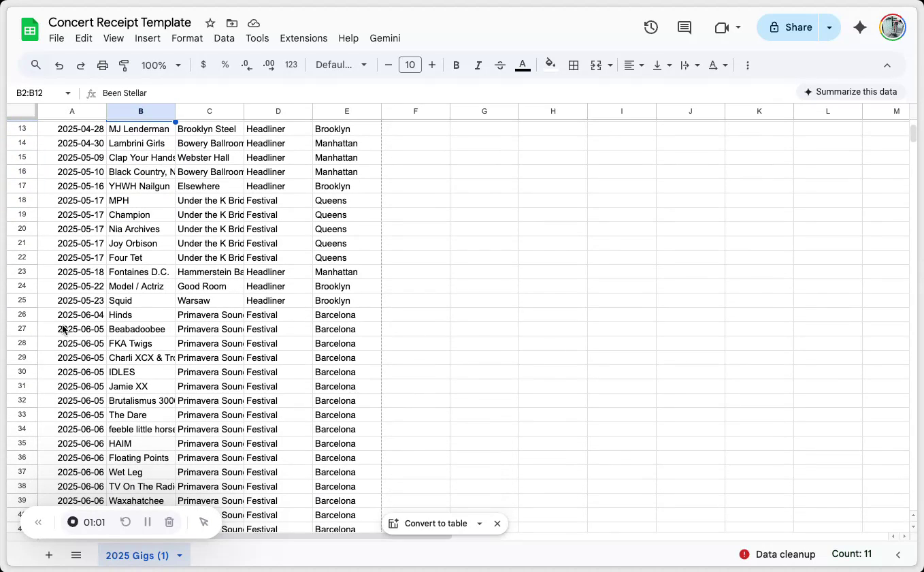Open the Share options dropdown arrow
924x572 pixels.
tap(829, 27)
